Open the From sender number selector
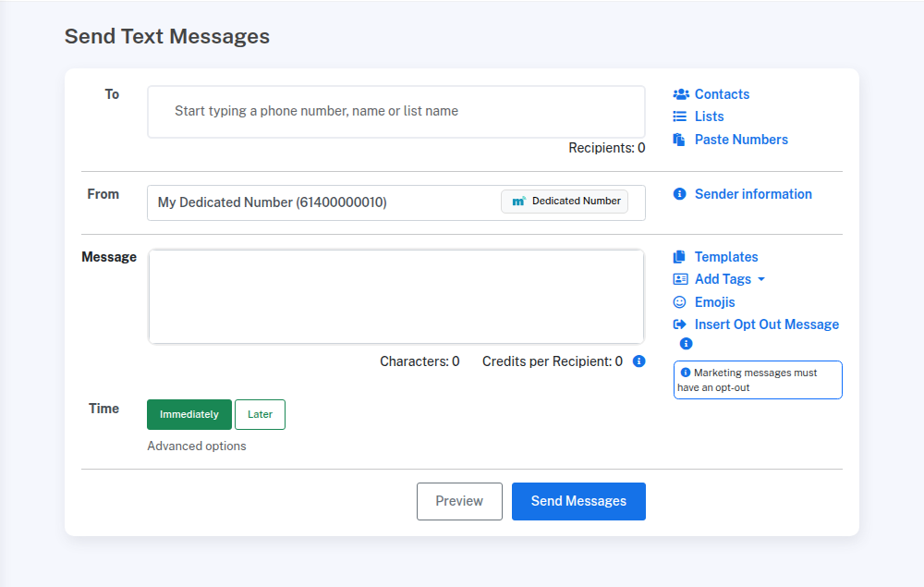This screenshot has width=924, height=587. tap(395, 202)
